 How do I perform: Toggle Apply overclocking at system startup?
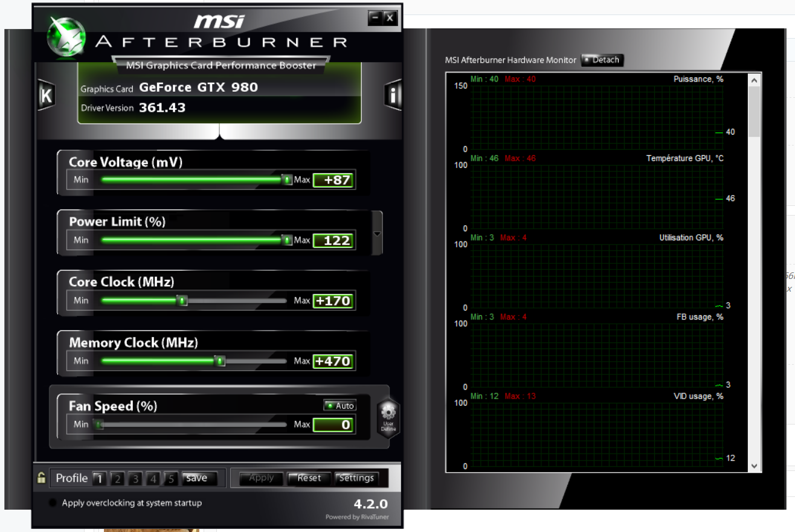53,503
